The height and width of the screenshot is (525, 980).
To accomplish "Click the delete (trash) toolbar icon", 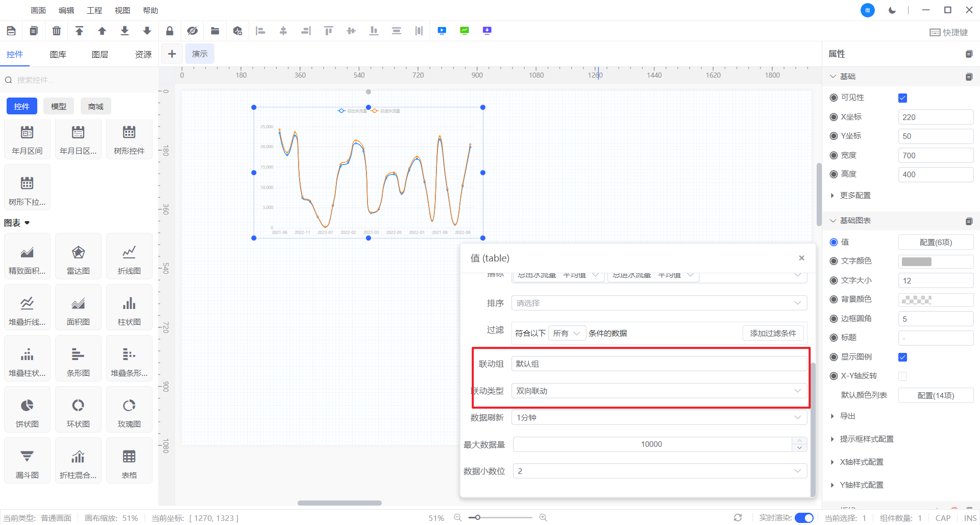I will tap(57, 31).
